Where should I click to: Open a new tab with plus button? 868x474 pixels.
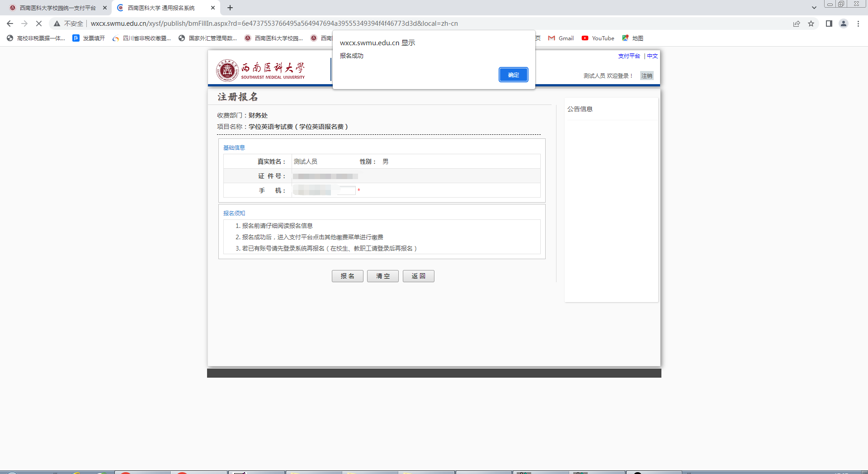tap(230, 8)
